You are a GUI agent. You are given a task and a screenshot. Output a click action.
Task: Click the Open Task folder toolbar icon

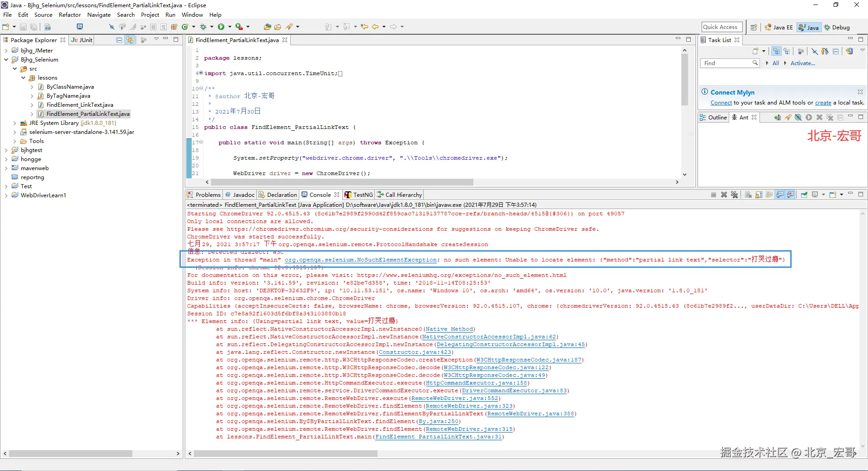[x=278, y=27]
